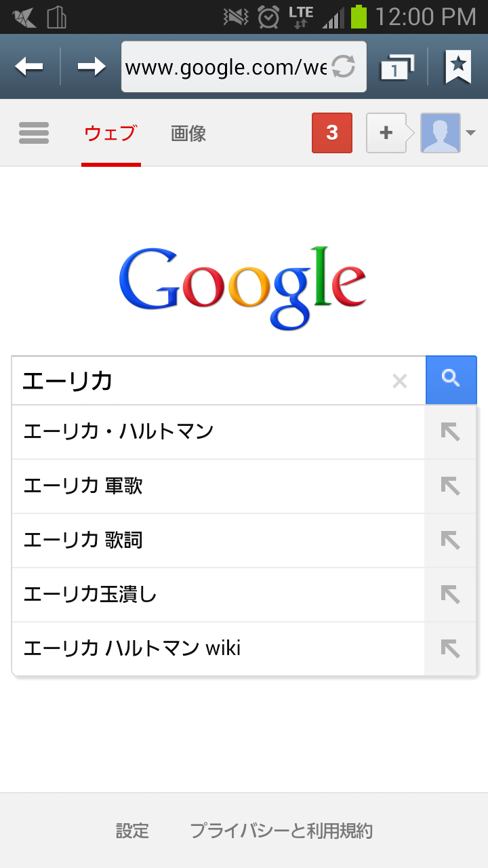The width and height of the screenshot is (488, 868).
Task: Fill query with エーリカ・ハルトマン arrow
Action: tap(450, 432)
